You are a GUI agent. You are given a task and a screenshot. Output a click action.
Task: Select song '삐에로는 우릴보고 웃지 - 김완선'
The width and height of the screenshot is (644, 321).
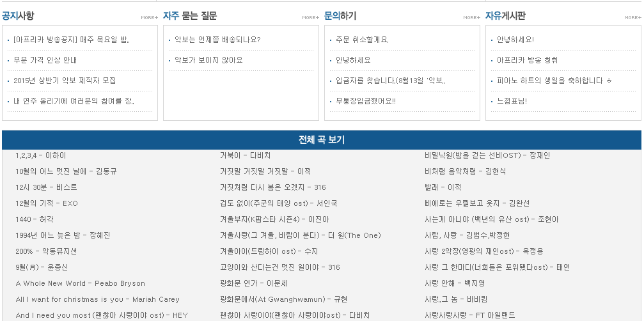[477, 203]
